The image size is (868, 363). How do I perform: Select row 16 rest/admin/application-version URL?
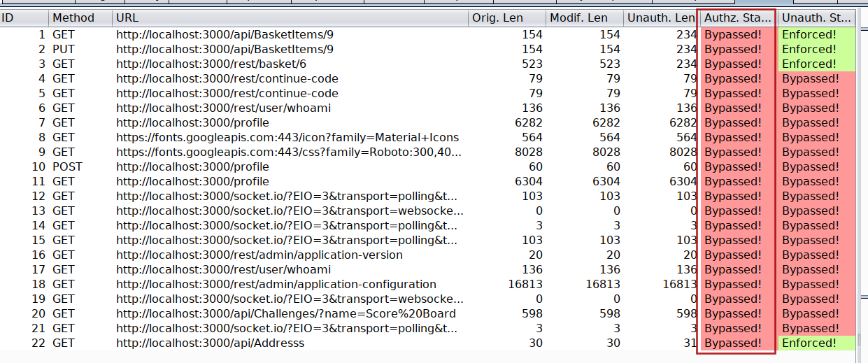pos(259,255)
